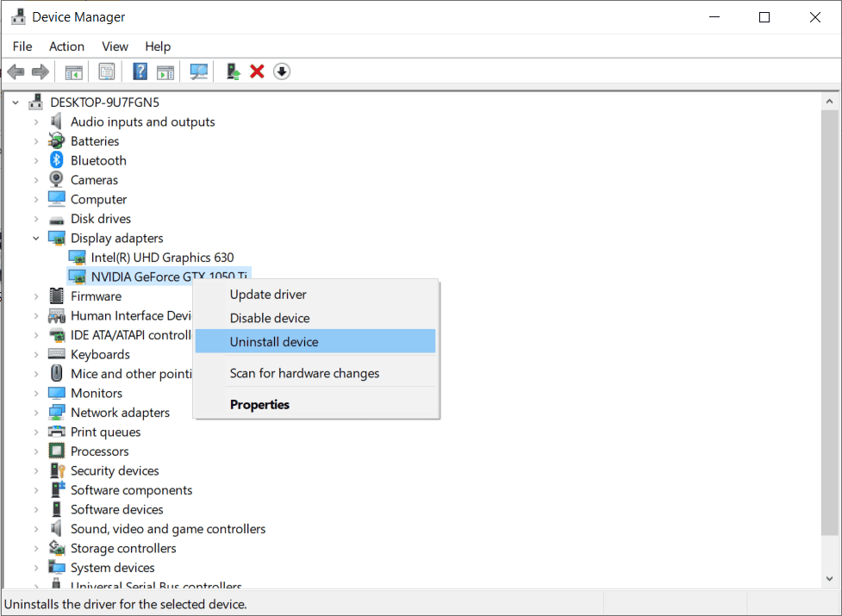
Task: Expand the Network adapters category arrow
Action: pyautogui.click(x=36, y=412)
